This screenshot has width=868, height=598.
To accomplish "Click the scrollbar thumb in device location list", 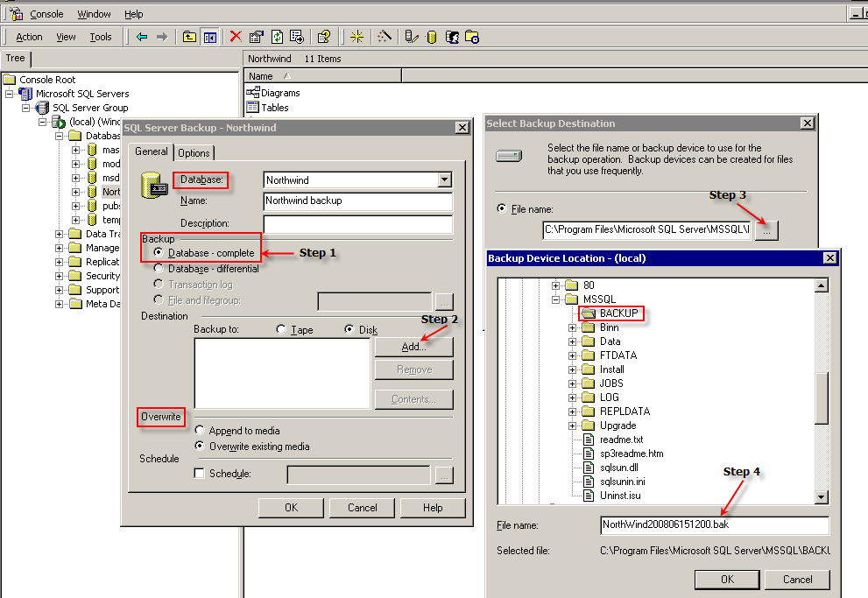I will [x=822, y=398].
